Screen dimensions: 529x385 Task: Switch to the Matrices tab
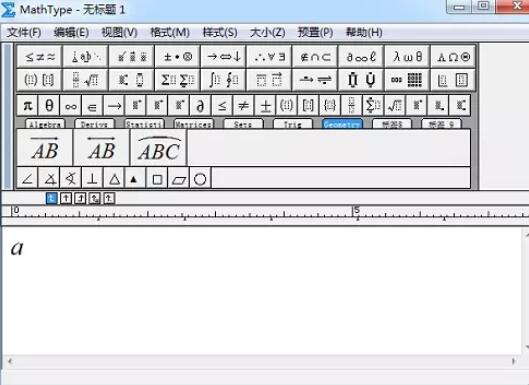[194, 124]
